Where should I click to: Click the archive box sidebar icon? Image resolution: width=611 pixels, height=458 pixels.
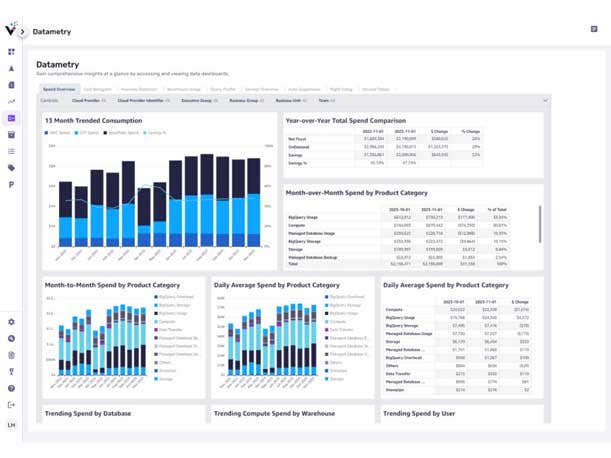[x=11, y=135]
